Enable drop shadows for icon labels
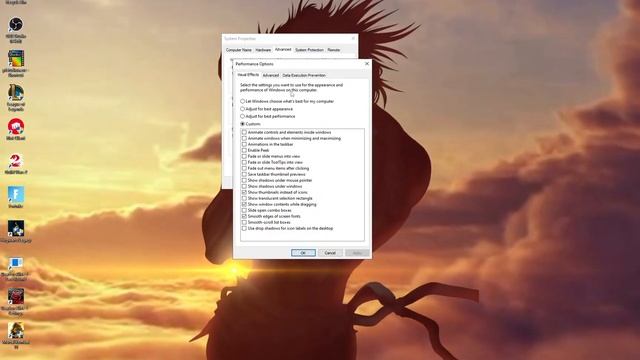This screenshot has height=360, width=640. click(244, 228)
